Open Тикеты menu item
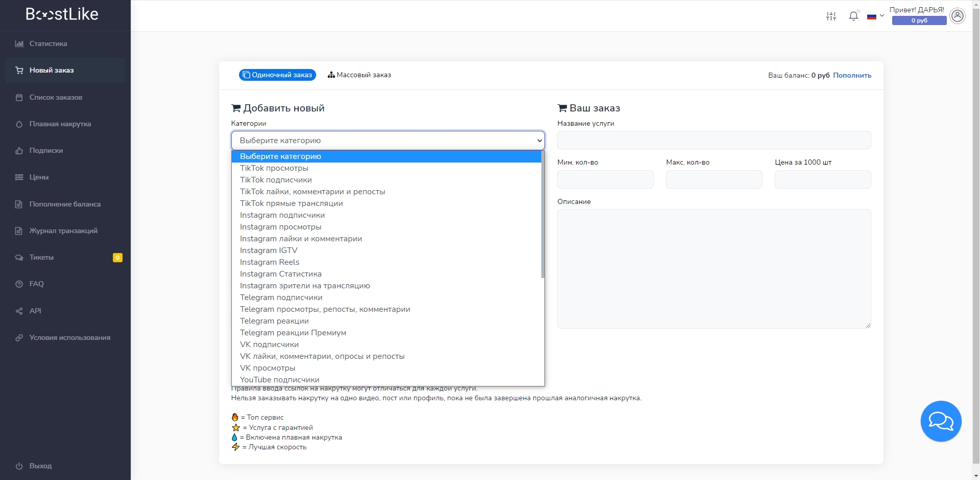Image resolution: width=980 pixels, height=480 pixels. [65, 257]
